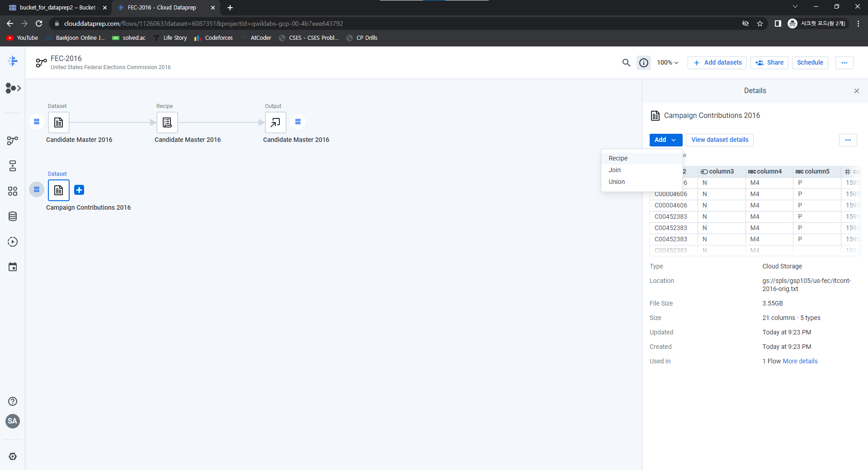This screenshot has width=868, height=470.
Task: Open YouTube bookmark
Action: click(22, 38)
